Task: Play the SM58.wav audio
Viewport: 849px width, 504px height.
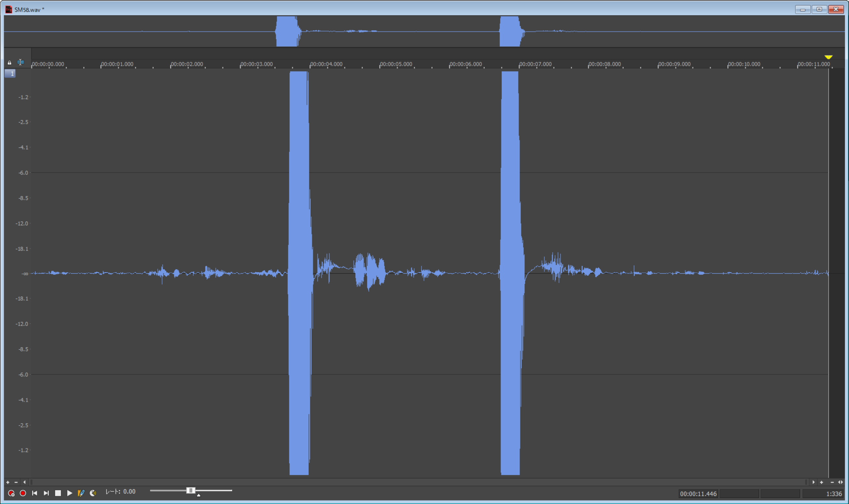Action: click(x=70, y=493)
